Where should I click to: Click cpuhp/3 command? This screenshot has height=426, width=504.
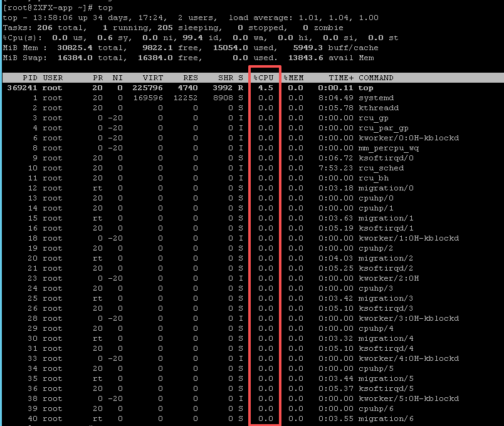376,288
